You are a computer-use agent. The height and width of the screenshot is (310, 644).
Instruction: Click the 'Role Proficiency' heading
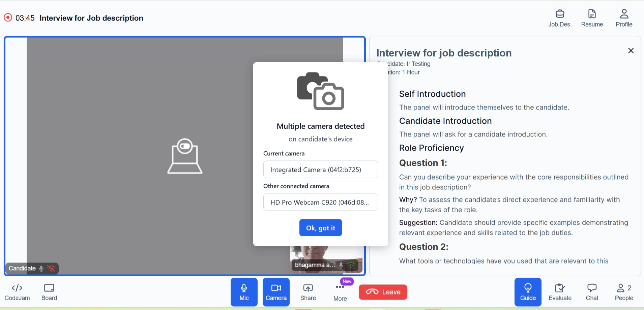[x=432, y=148]
